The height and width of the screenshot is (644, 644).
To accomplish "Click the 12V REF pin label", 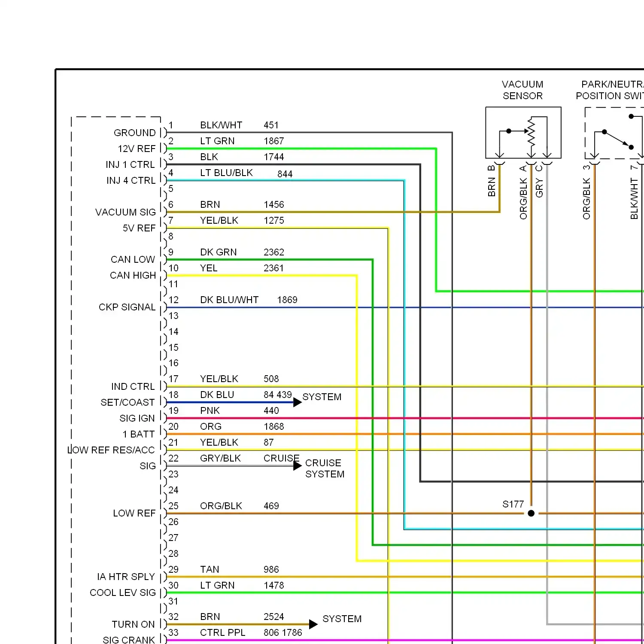I will 137,149.
